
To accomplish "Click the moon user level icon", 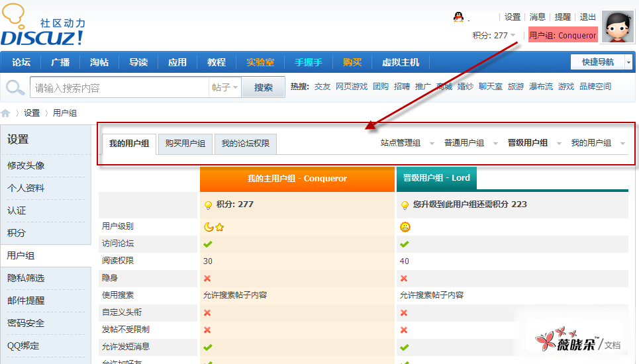I will click(x=209, y=227).
